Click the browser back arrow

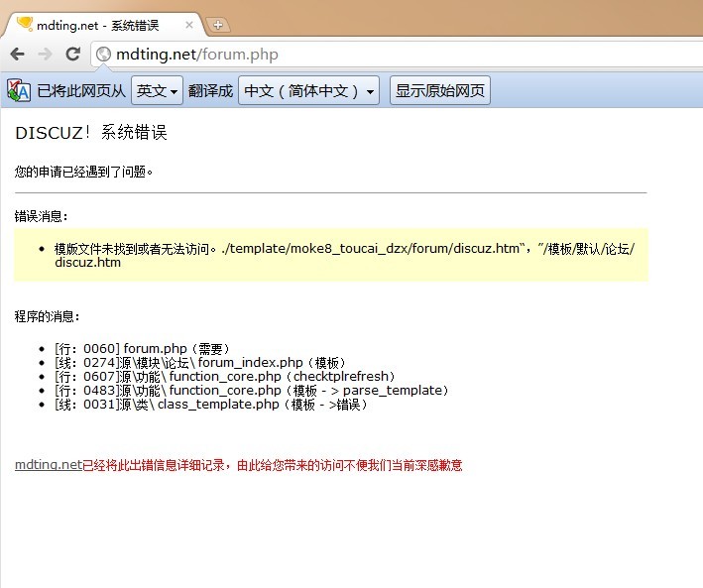pos(18,55)
